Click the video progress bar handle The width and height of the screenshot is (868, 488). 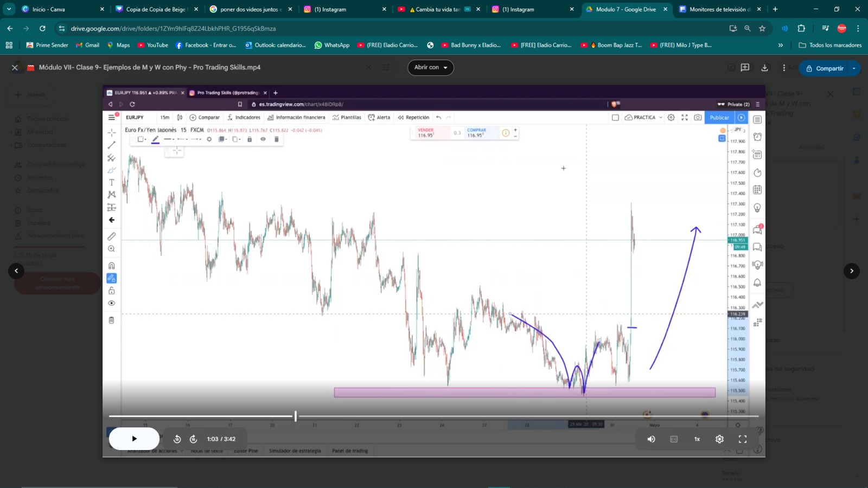coord(296,416)
